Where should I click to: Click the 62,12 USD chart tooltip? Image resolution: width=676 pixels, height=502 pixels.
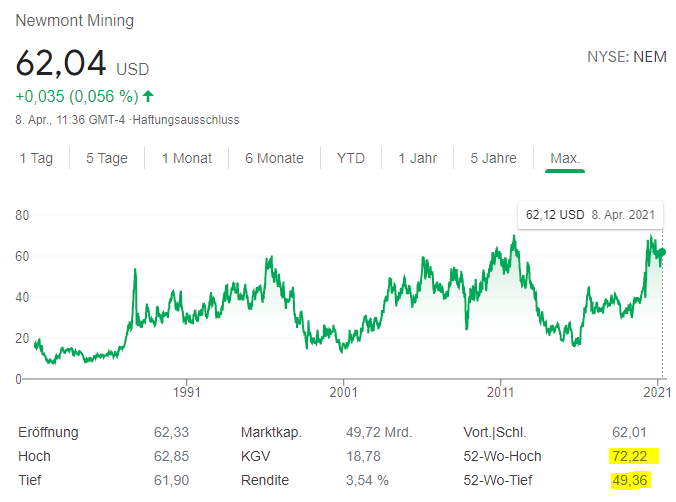[590, 215]
